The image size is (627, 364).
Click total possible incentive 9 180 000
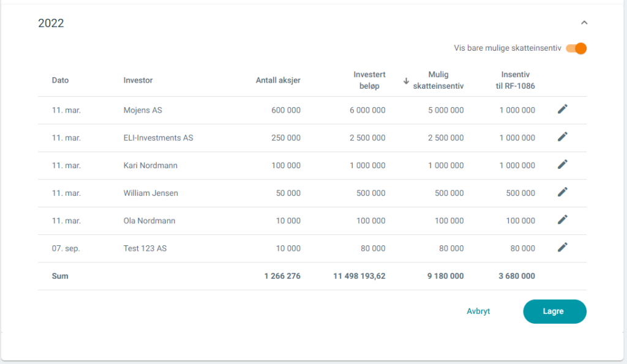click(446, 276)
